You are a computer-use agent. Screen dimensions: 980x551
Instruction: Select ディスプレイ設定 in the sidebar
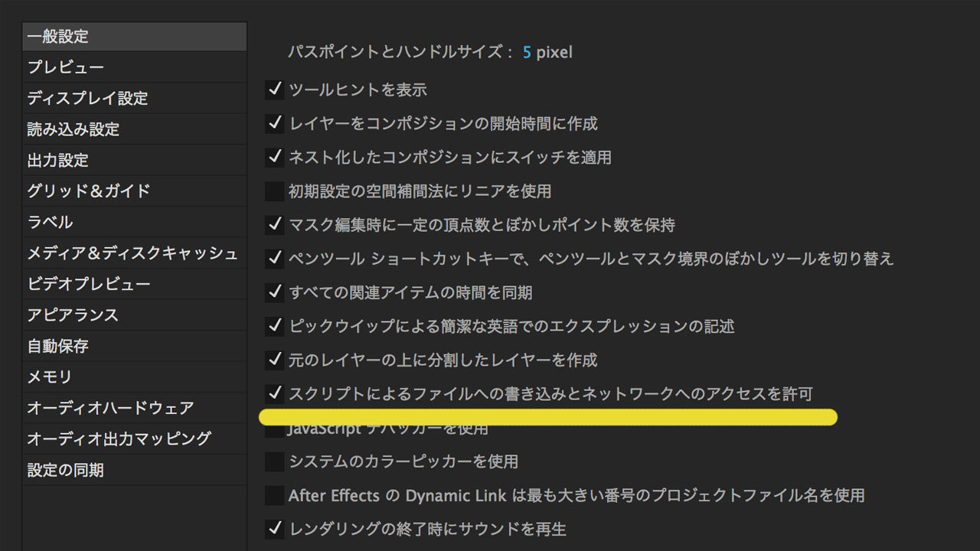pyautogui.click(x=87, y=99)
